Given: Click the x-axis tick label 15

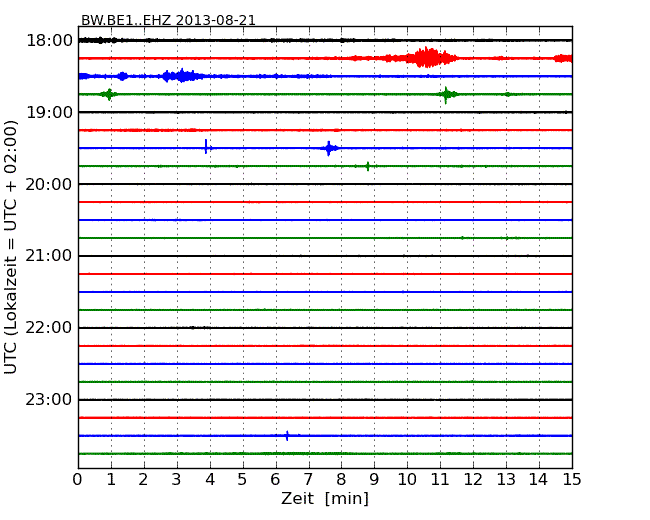Looking at the screenshot, I should [572, 480].
